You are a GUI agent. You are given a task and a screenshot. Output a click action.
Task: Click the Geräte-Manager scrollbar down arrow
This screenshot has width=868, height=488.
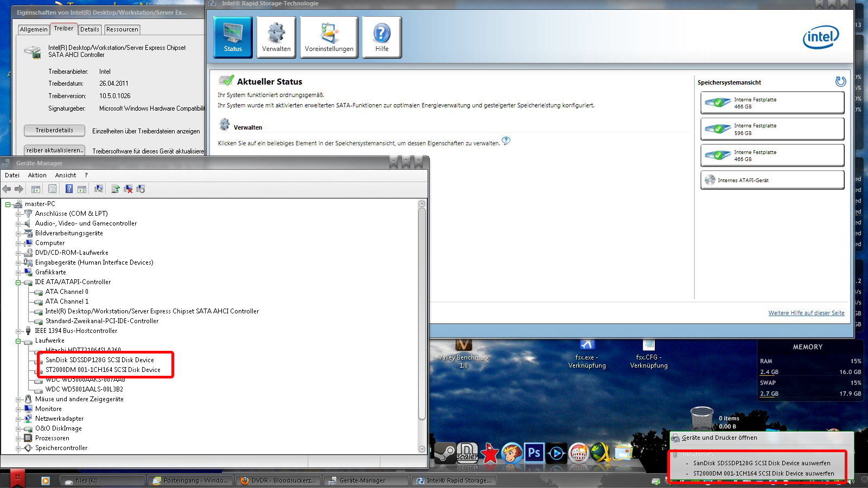pos(422,448)
